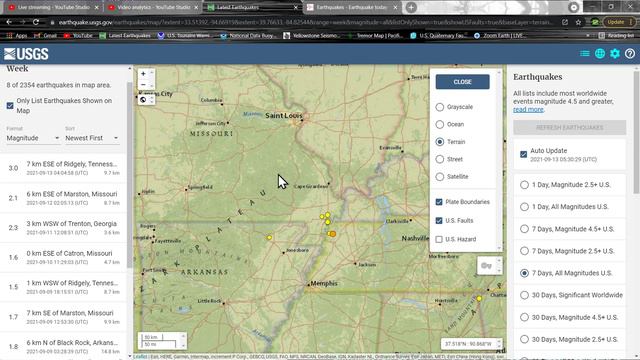Follow the read more link
This screenshot has width=640, height=360.
pos(528,109)
